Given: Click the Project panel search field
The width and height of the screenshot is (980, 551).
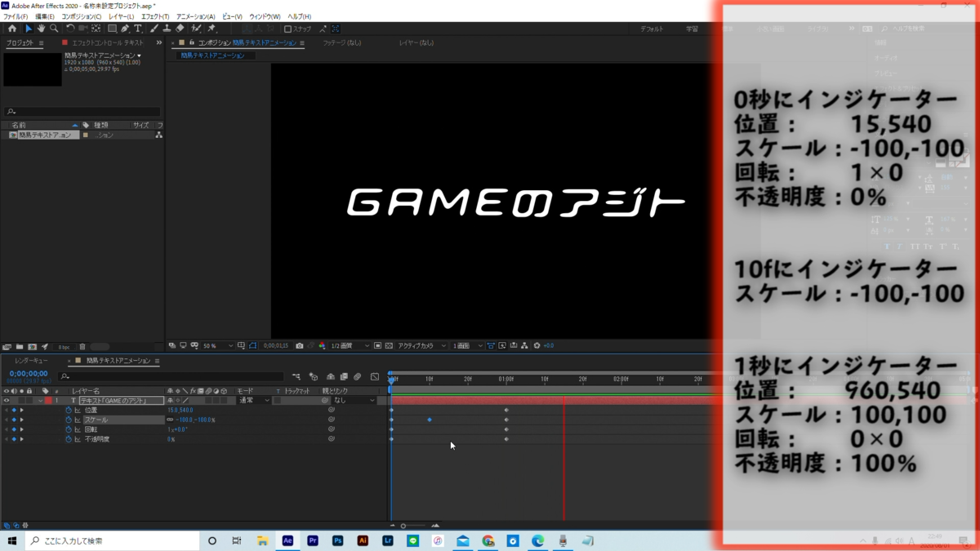Looking at the screenshot, I should click(82, 112).
